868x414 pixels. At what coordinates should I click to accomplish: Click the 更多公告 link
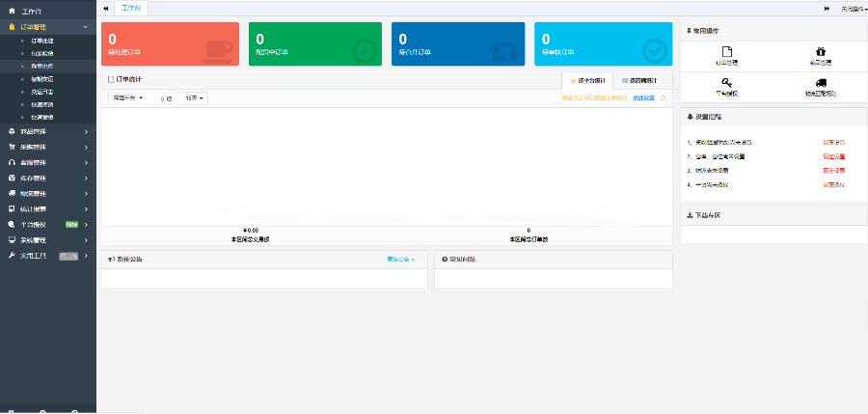401,260
